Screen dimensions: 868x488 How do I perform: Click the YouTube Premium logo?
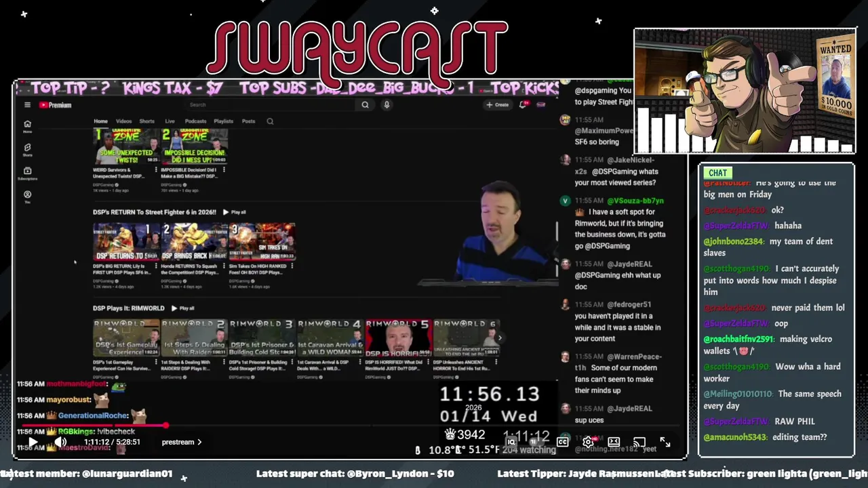click(x=55, y=105)
